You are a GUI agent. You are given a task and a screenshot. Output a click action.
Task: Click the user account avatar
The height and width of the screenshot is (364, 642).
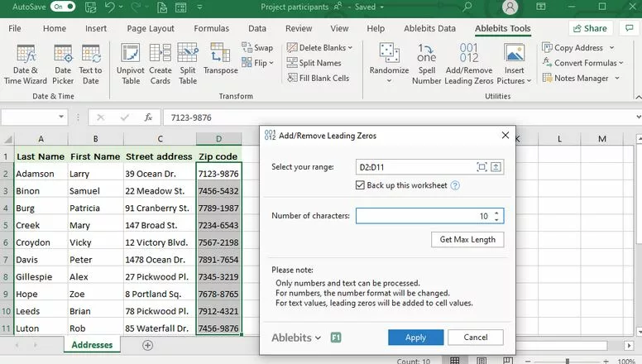pyautogui.click(x=510, y=7)
